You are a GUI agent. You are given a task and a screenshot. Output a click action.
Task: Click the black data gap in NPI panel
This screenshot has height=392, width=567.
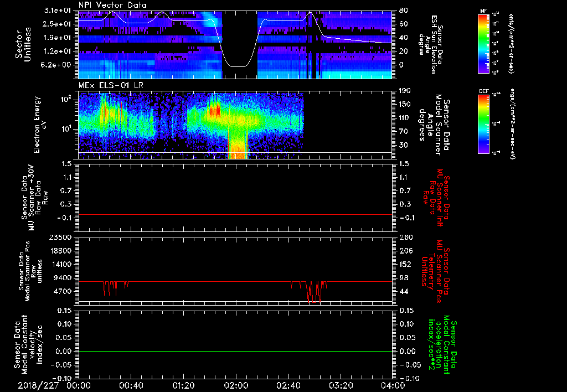(x=239, y=44)
